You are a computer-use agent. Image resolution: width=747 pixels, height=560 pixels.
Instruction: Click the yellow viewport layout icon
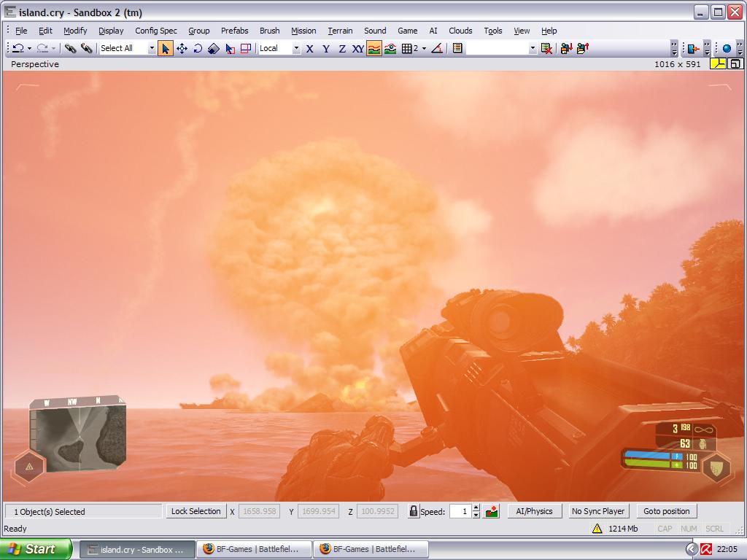click(718, 64)
